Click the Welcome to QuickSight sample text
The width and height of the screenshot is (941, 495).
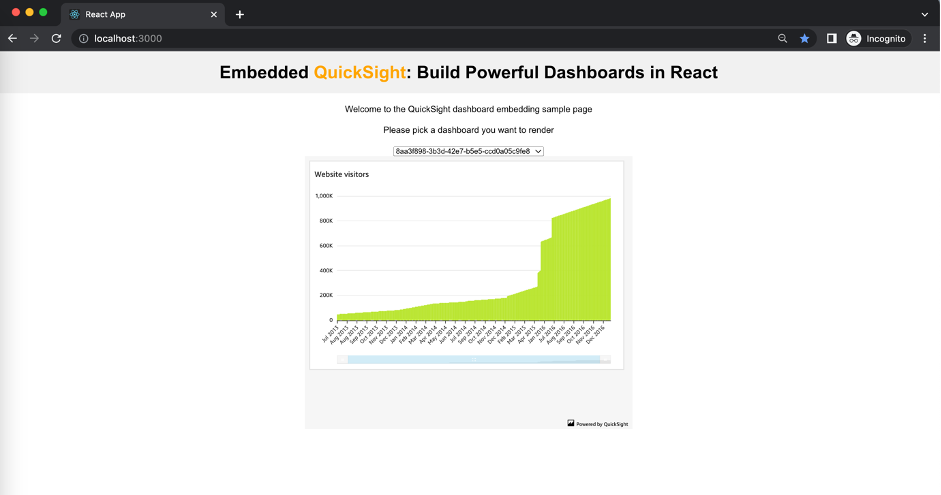click(468, 109)
